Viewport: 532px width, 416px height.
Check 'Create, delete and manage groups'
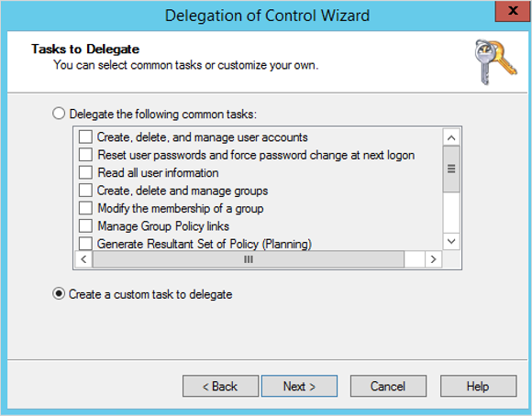(x=85, y=191)
